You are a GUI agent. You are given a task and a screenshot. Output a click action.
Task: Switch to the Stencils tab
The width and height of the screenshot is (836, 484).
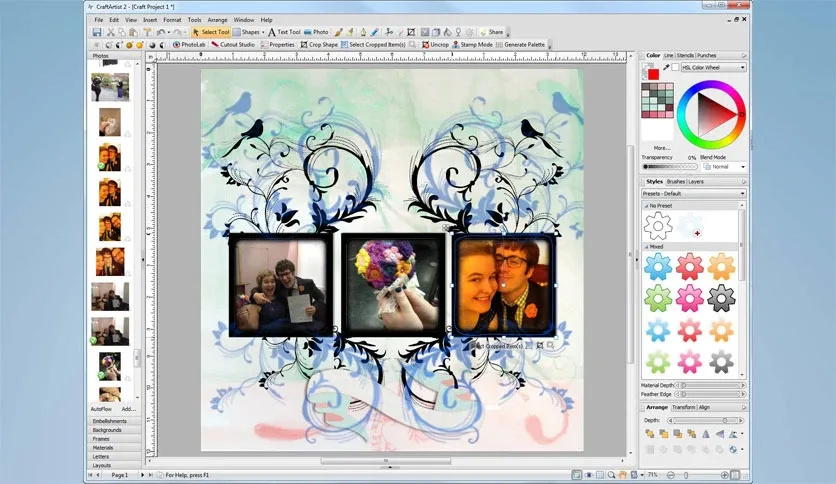tap(685, 55)
